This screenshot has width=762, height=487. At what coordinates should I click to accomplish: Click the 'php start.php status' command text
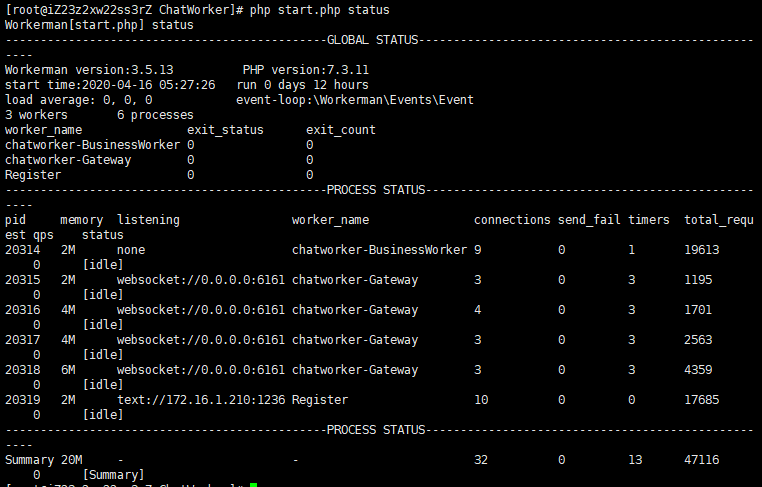click(319, 10)
